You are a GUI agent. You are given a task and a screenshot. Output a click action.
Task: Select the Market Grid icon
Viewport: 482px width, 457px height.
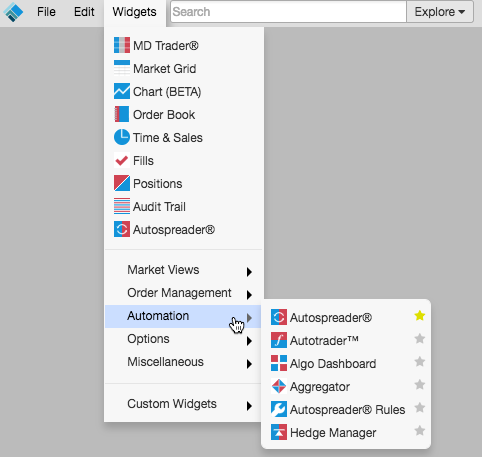point(122,68)
